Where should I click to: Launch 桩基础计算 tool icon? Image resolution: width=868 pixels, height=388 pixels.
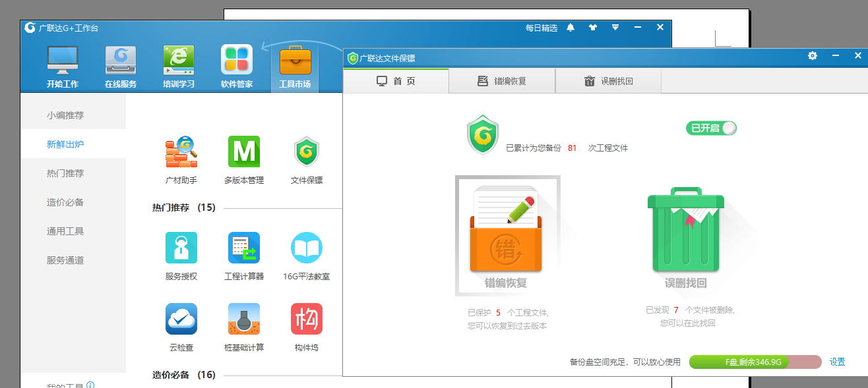click(x=244, y=319)
